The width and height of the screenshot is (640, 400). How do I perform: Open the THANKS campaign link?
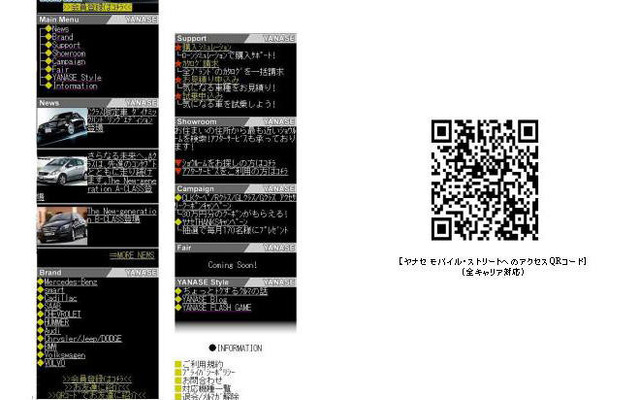215,222
